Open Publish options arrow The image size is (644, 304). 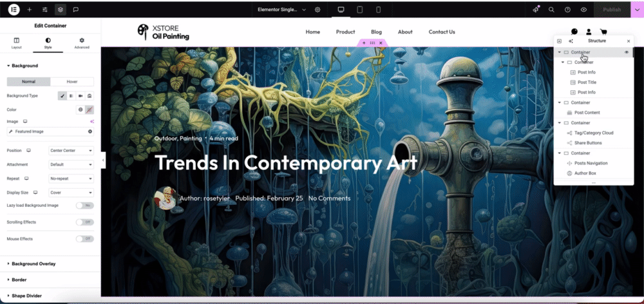(x=637, y=10)
